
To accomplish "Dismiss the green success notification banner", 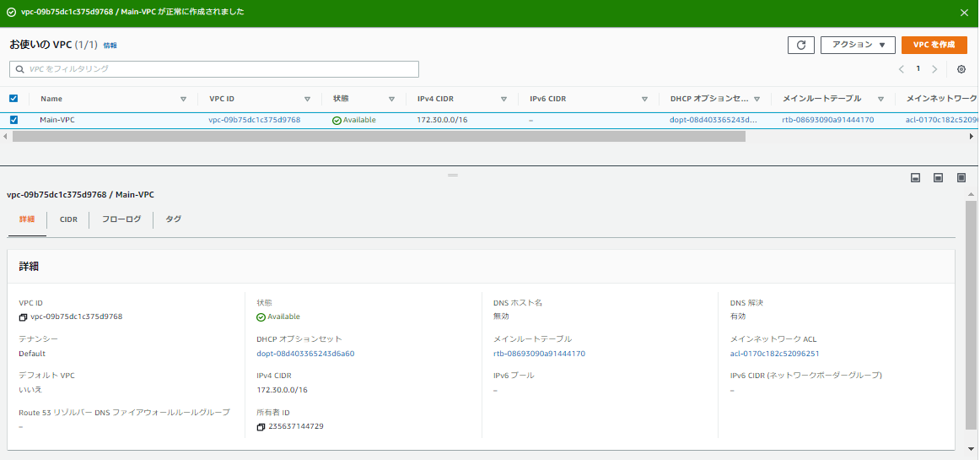I will tap(964, 13).
